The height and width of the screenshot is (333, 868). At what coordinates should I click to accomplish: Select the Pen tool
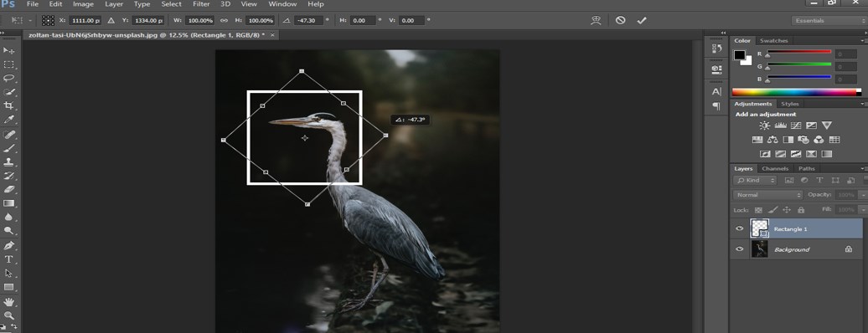9,246
